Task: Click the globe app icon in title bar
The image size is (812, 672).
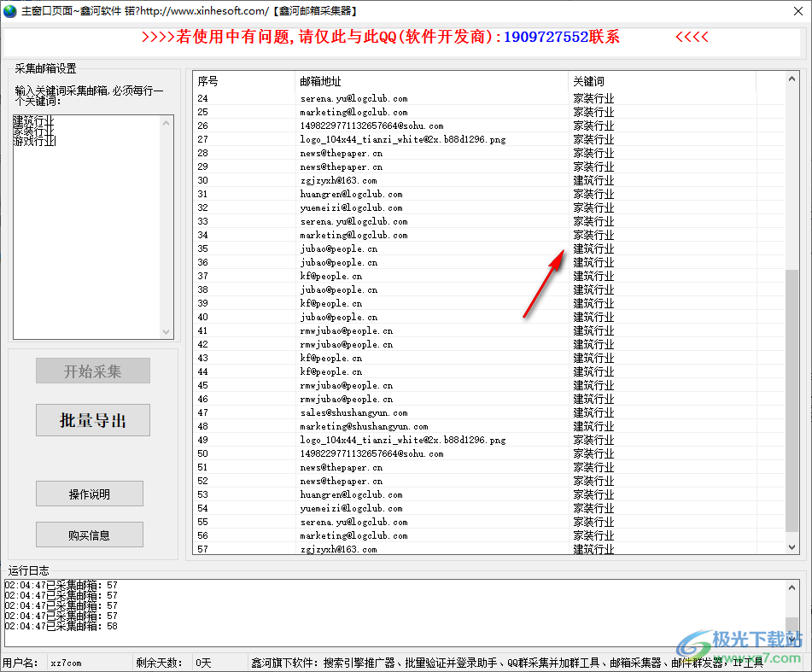Action: pos(10,10)
